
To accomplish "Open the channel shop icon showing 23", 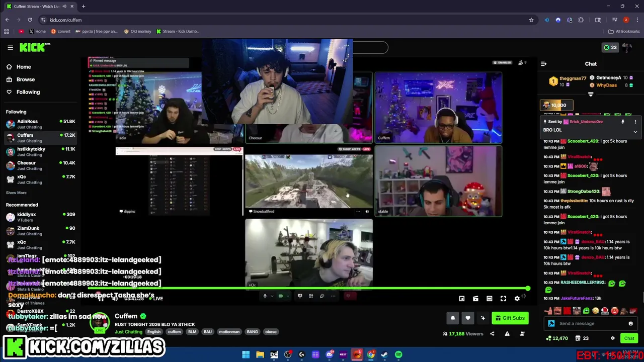I will (582, 338).
